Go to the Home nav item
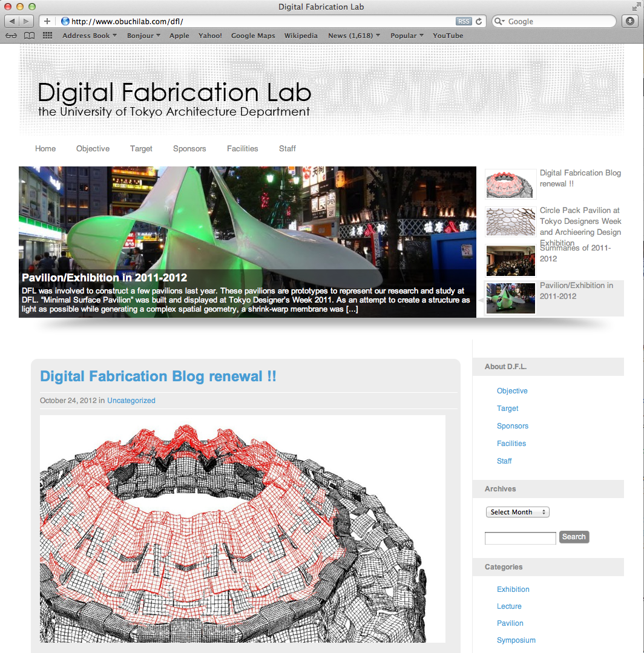644x653 pixels. click(45, 149)
